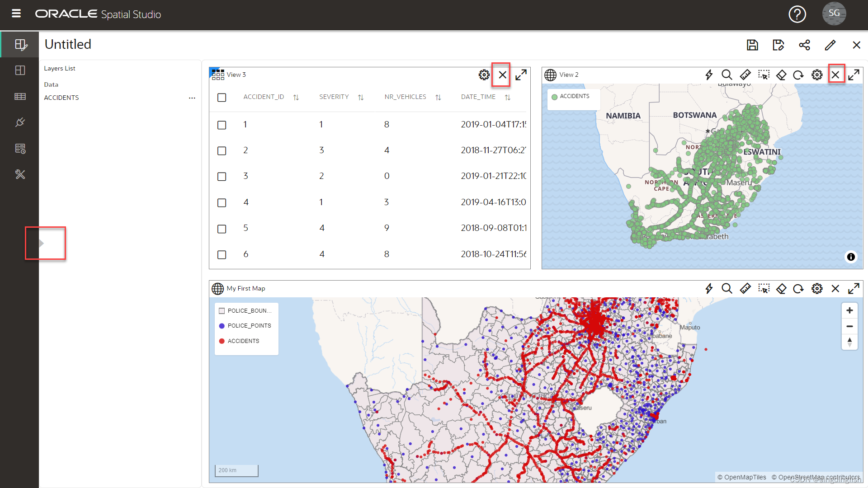Tick the checkbox for accident row 3

222,177
